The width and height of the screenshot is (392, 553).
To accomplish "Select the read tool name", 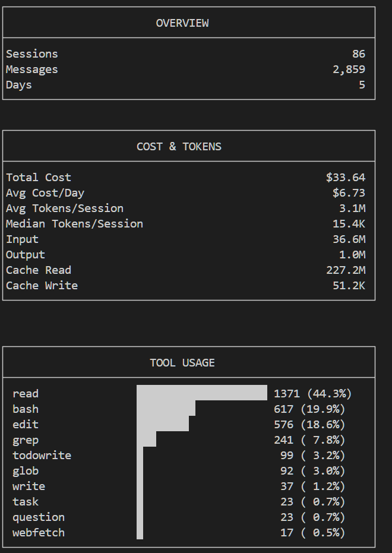I will pos(26,394).
